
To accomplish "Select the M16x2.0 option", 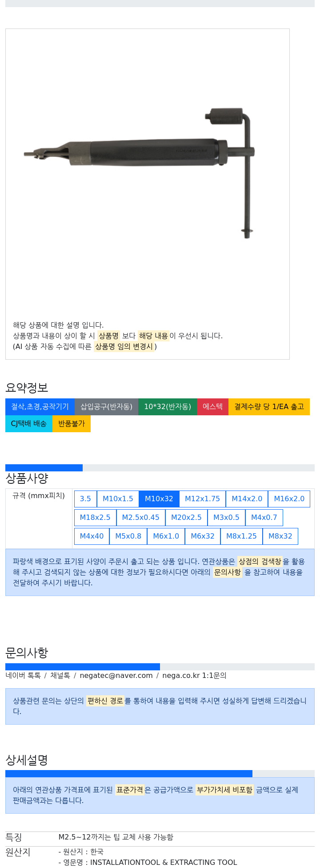I will [x=289, y=499].
